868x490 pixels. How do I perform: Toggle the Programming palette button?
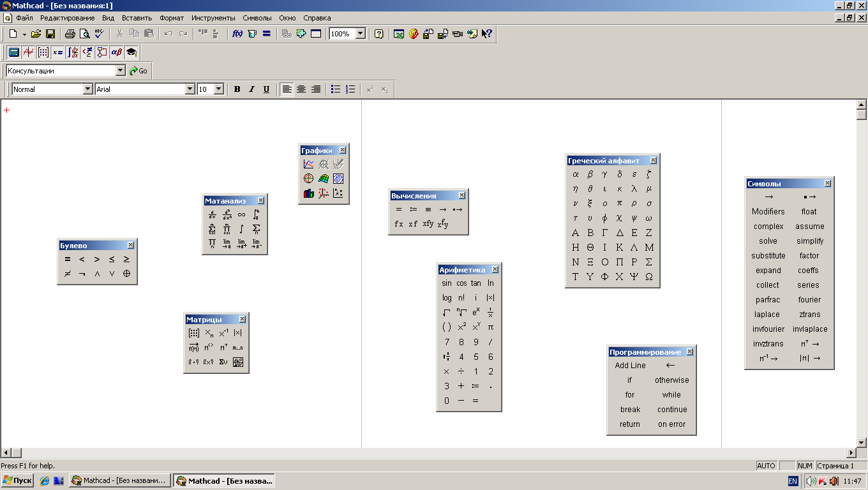pos(102,52)
